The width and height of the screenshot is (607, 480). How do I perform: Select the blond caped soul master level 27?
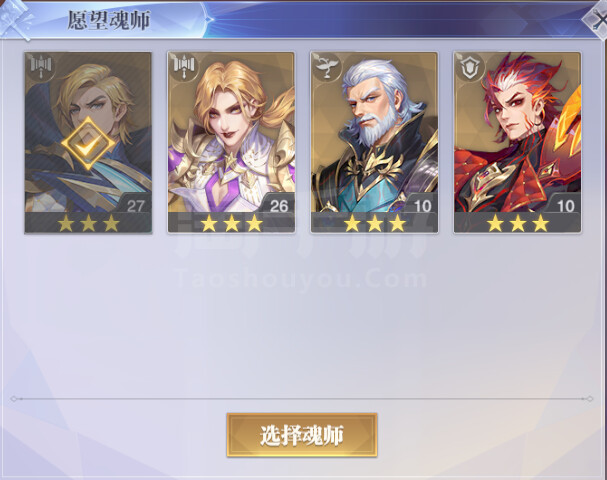[x=88, y=142]
